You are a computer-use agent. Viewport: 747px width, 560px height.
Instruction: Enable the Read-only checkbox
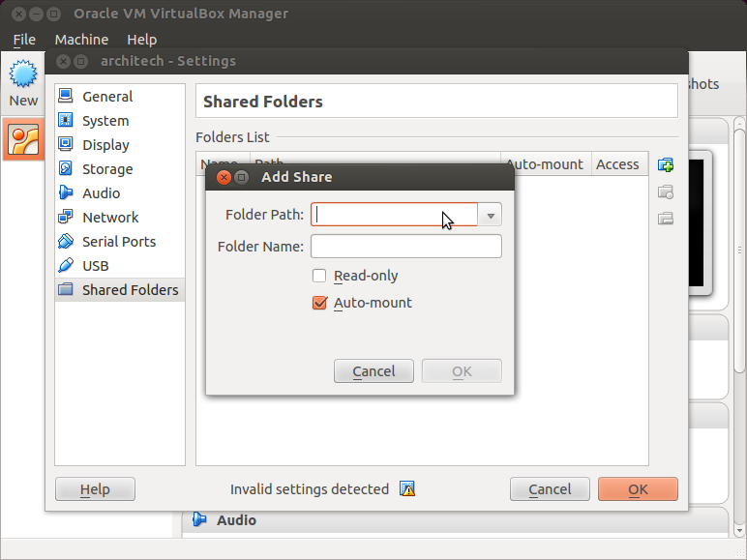coord(319,276)
